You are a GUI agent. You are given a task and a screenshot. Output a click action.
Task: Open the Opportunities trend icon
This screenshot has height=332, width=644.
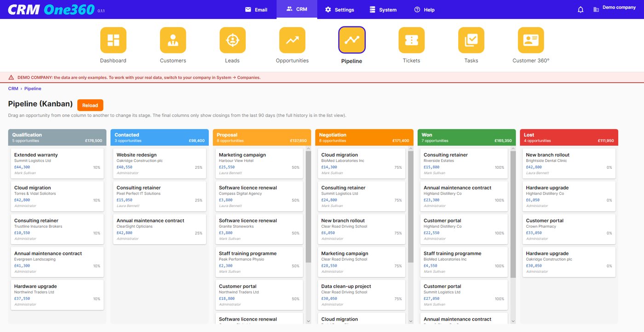pyautogui.click(x=292, y=40)
